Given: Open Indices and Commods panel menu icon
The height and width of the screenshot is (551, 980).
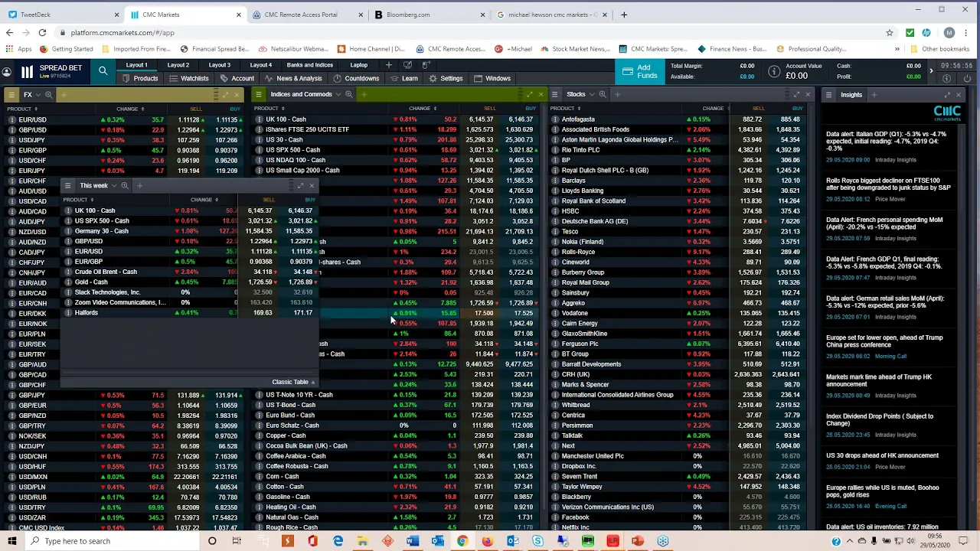Looking at the screenshot, I should [x=259, y=95].
